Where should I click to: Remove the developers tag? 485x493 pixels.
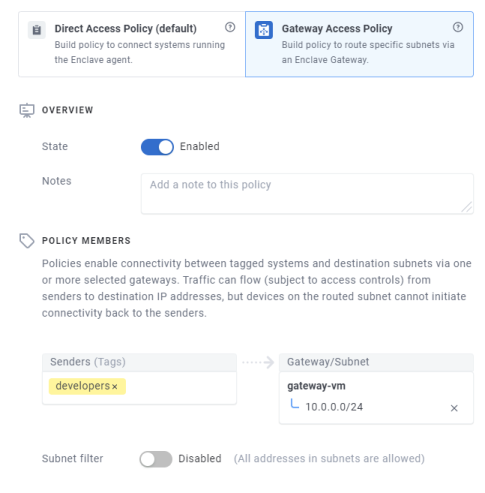click(115, 387)
